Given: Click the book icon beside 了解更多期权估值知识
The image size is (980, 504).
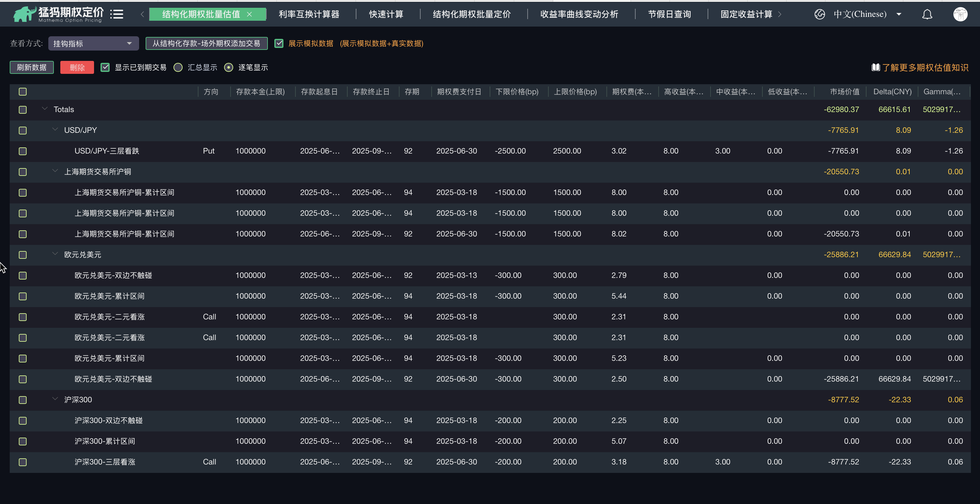Looking at the screenshot, I should coord(875,68).
